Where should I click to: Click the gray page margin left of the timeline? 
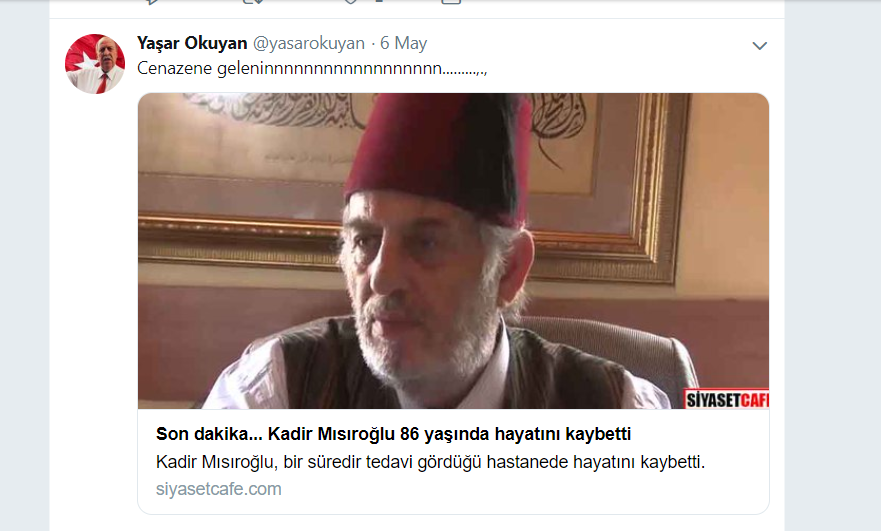pyautogui.click(x=24, y=265)
